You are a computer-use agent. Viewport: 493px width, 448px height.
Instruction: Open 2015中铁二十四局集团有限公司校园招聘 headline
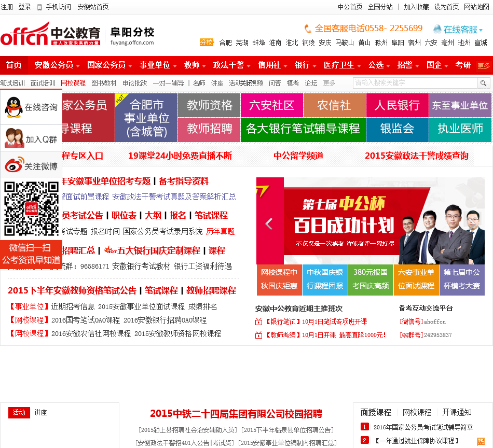(236, 414)
